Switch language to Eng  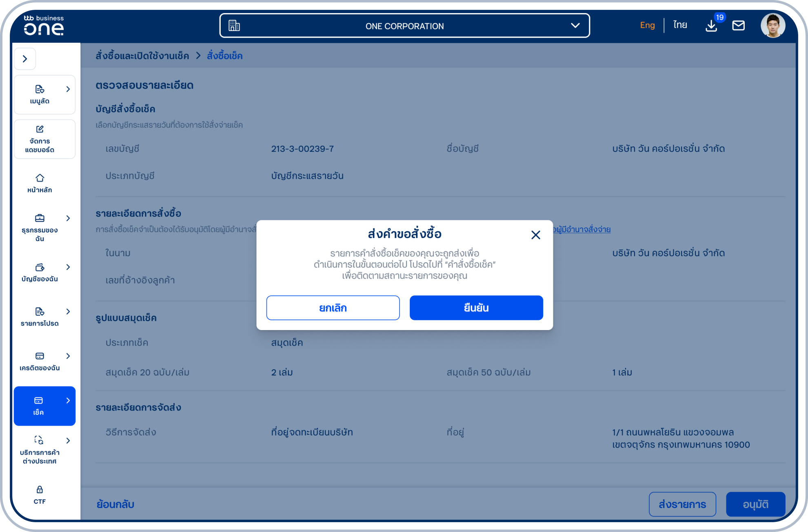[x=647, y=25]
